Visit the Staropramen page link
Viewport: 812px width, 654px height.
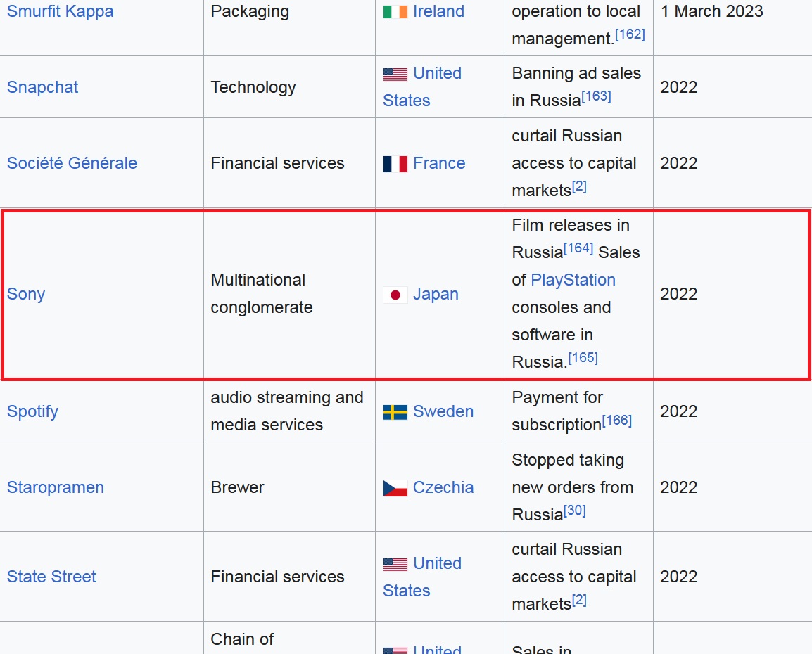click(x=56, y=487)
